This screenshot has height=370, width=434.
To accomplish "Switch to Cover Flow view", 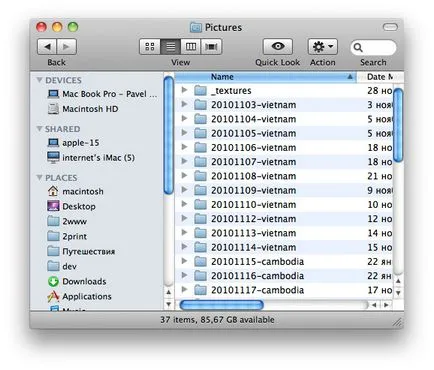I will tap(211, 46).
